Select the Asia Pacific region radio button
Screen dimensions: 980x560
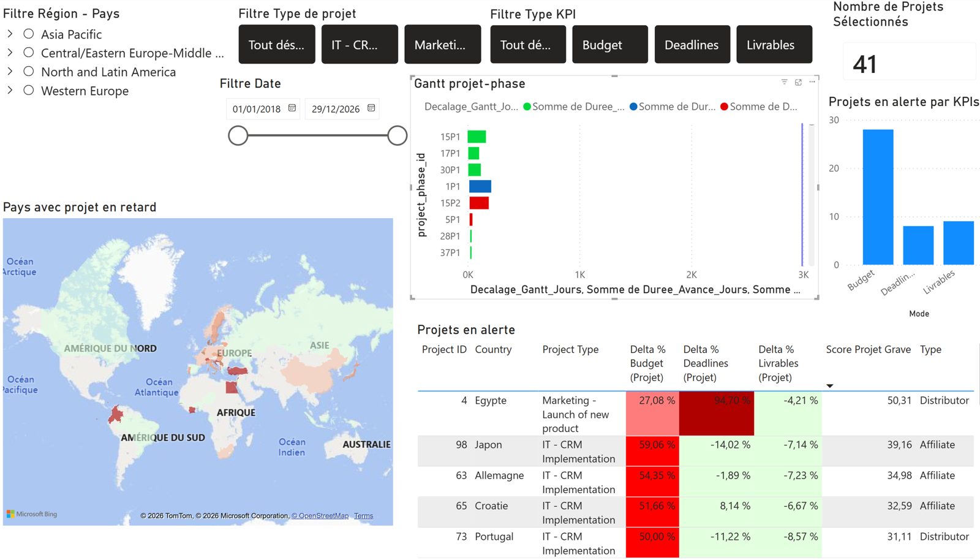29,34
